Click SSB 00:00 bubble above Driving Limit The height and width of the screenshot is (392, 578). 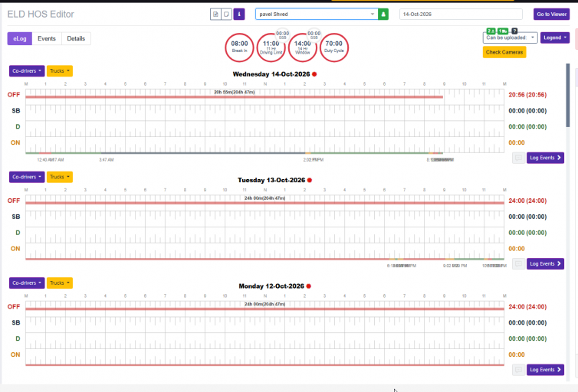(x=283, y=35)
